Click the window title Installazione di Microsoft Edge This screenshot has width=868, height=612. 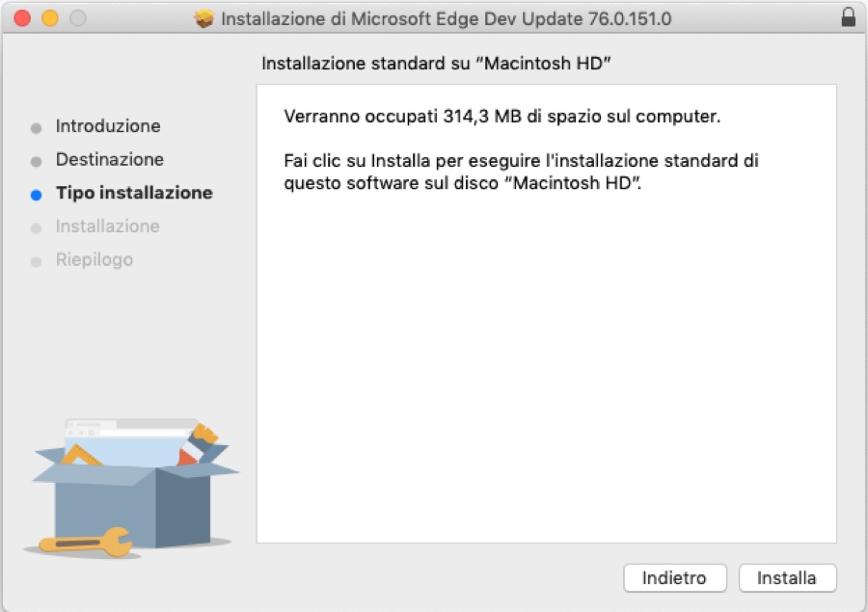click(446, 18)
